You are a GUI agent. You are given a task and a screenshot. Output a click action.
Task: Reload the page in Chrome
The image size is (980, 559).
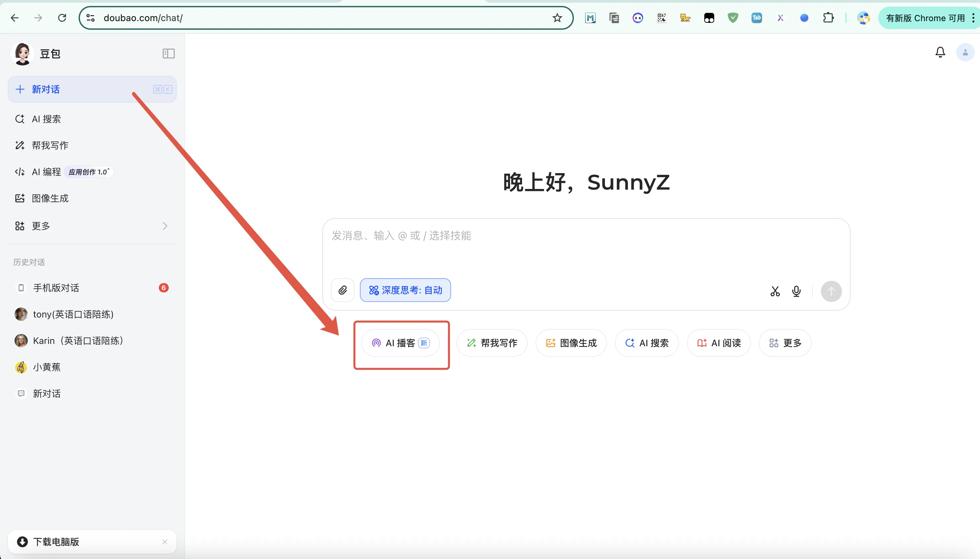pyautogui.click(x=62, y=18)
